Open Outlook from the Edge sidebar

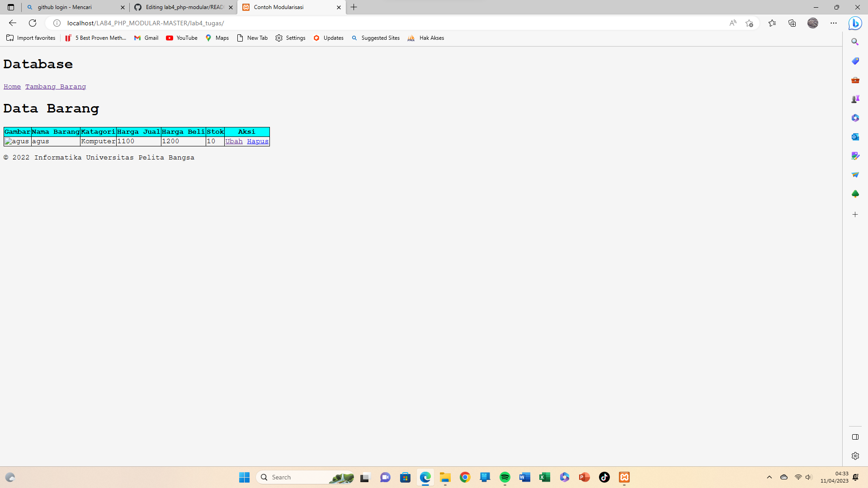pos(856,137)
